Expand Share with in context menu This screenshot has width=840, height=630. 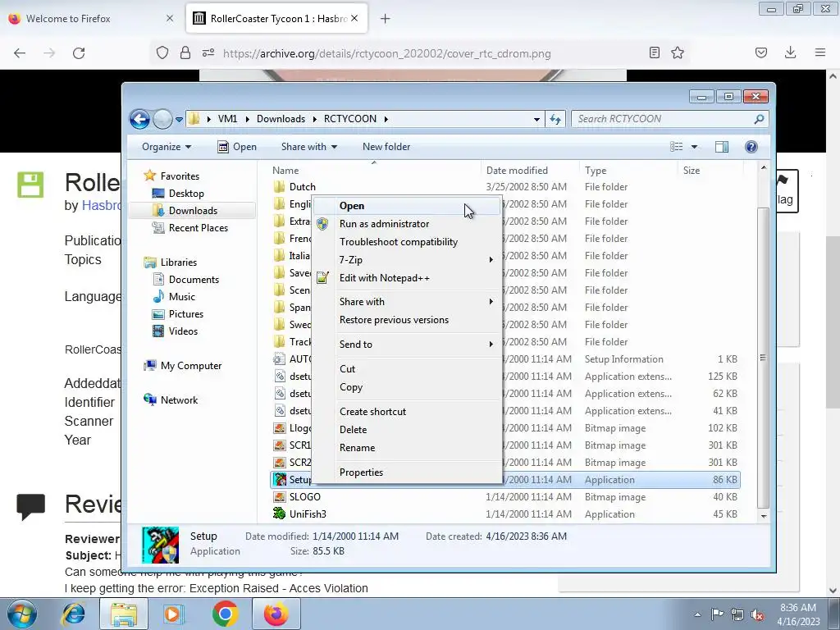tap(407, 302)
